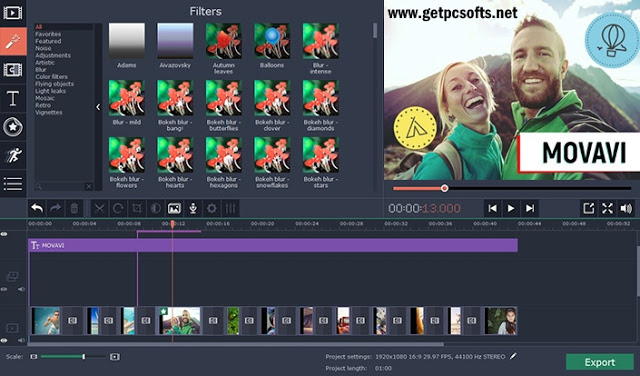The width and height of the screenshot is (640, 376).
Task: Click the transition after the first clip
Action: (x=72, y=320)
